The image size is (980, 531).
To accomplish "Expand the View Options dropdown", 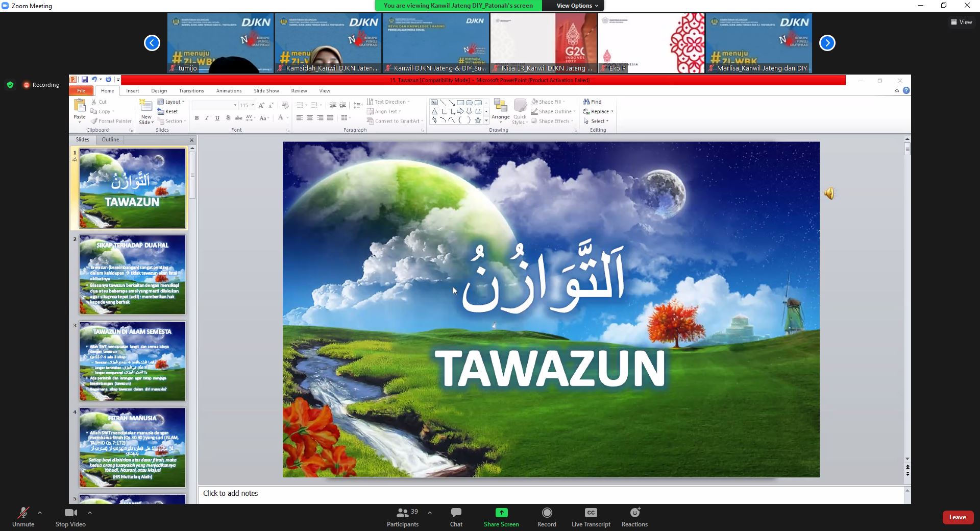I will tap(577, 6).
